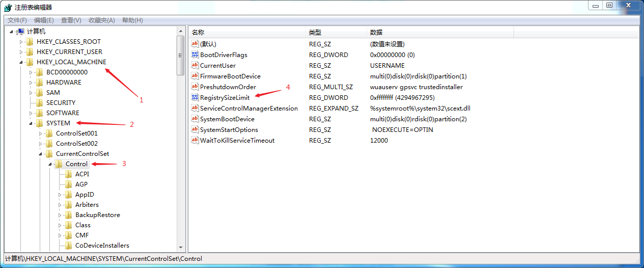Click the Computer root icon in tree
The image size is (644, 268).
coord(20,32)
